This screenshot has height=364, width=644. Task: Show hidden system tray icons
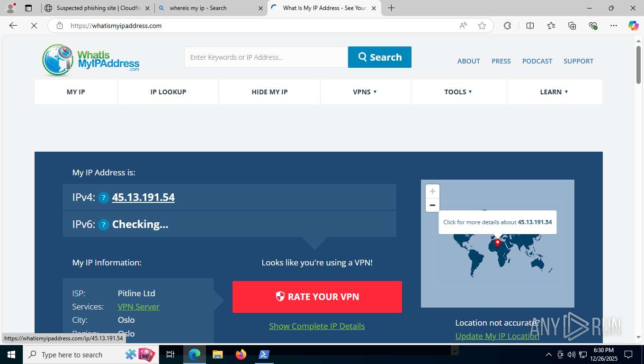point(549,355)
